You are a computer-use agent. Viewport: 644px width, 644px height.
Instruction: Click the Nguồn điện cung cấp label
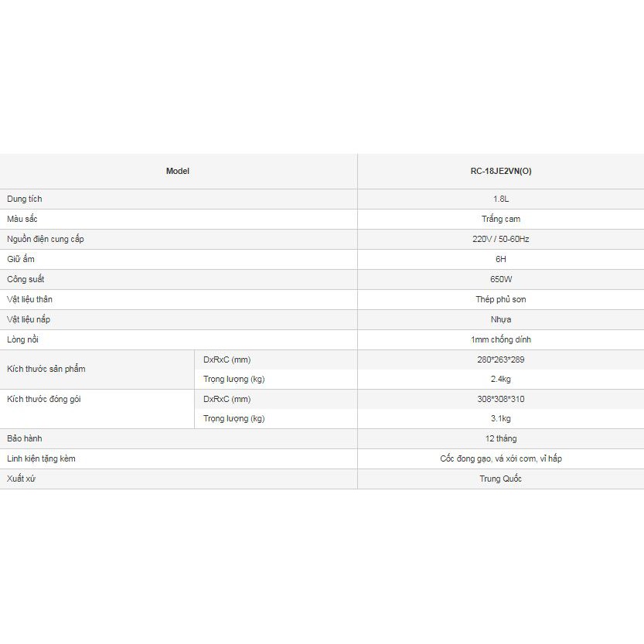click(x=46, y=240)
